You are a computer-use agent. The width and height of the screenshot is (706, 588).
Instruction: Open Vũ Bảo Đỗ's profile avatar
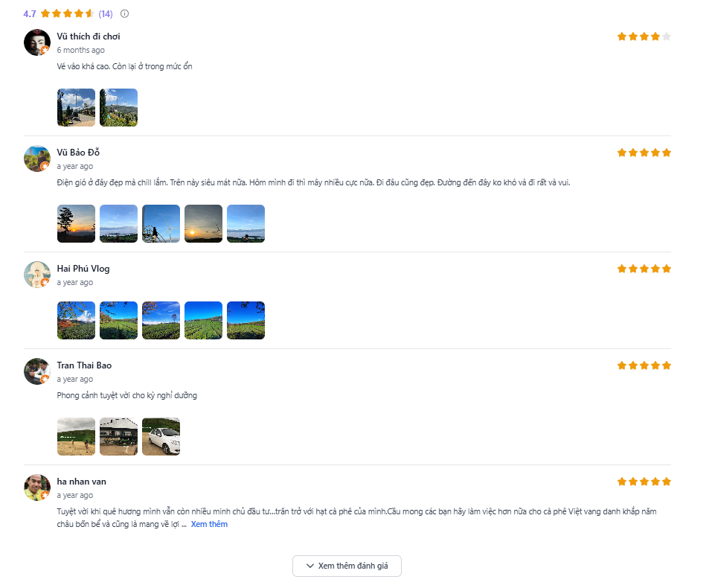click(37, 159)
